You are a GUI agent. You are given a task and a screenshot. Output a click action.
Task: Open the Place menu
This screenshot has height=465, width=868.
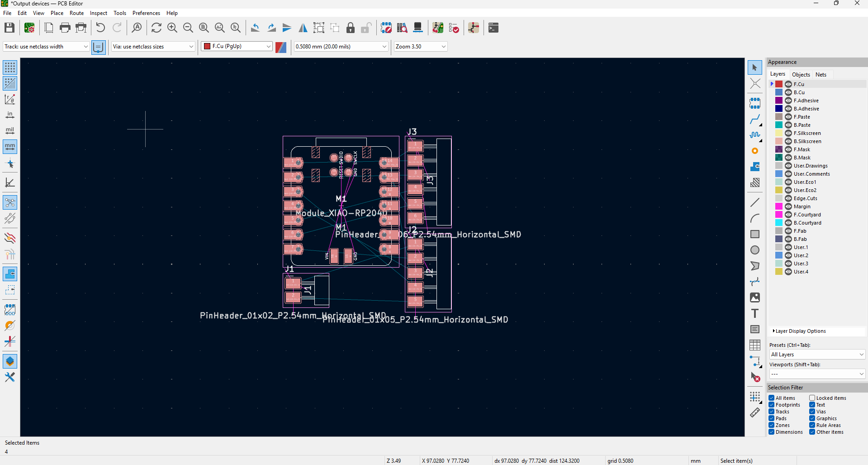click(x=57, y=13)
